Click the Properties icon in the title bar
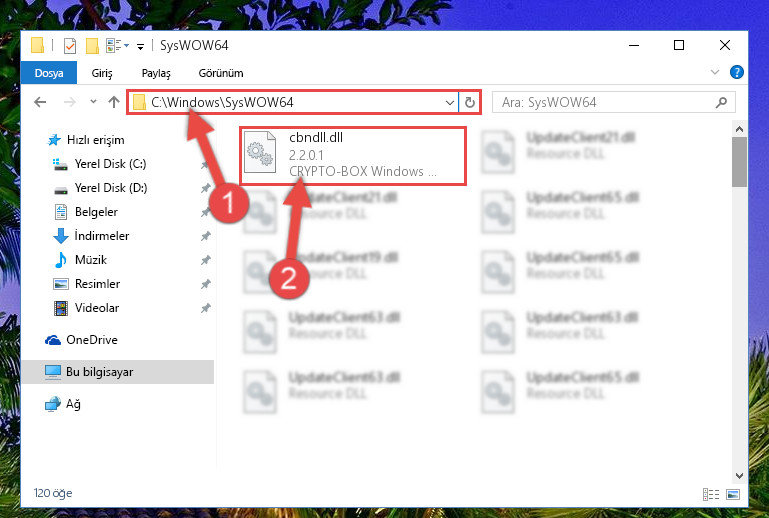 coord(70,46)
